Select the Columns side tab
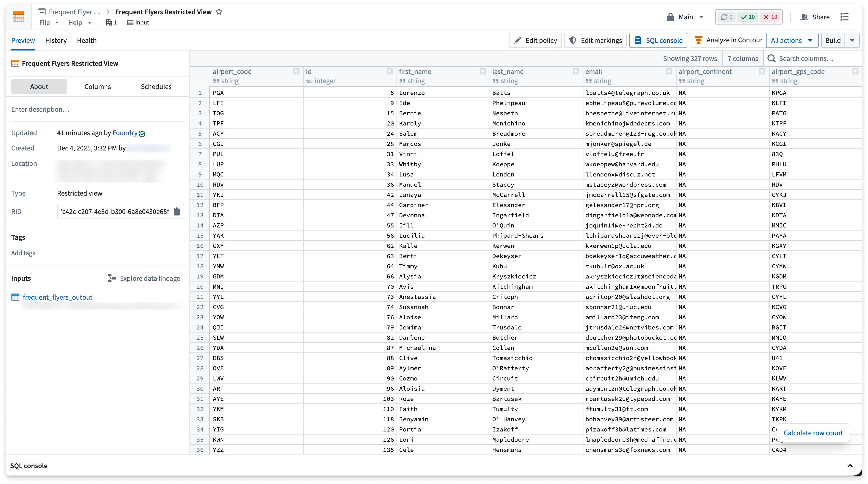The height and width of the screenshot is (484, 868). pyautogui.click(x=98, y=86)
